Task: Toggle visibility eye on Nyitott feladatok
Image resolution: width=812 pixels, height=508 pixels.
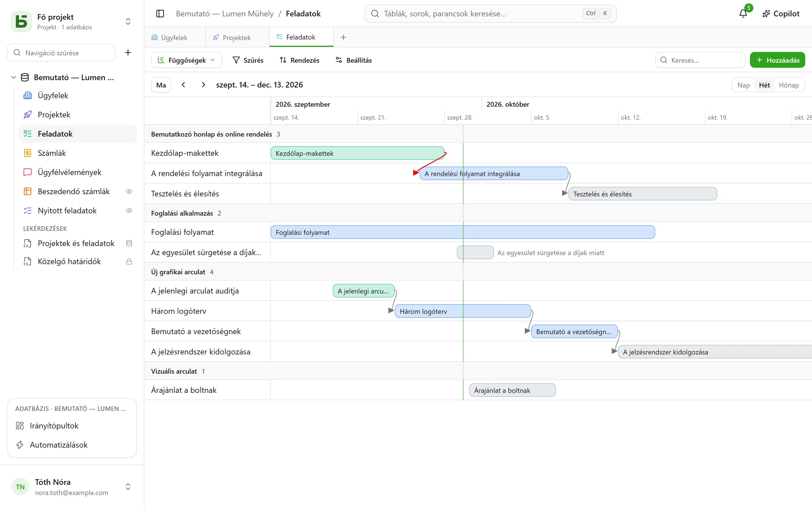Action: point(129,210)
